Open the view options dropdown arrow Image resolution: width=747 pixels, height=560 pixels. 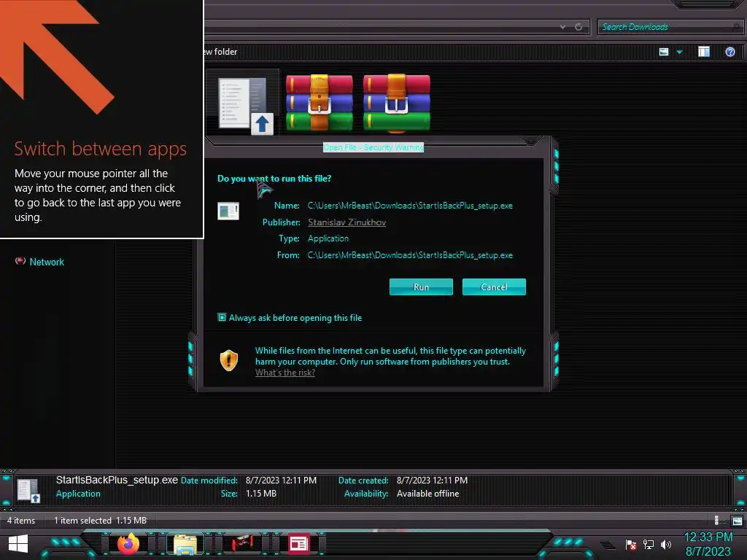click(x=679, y=52)
